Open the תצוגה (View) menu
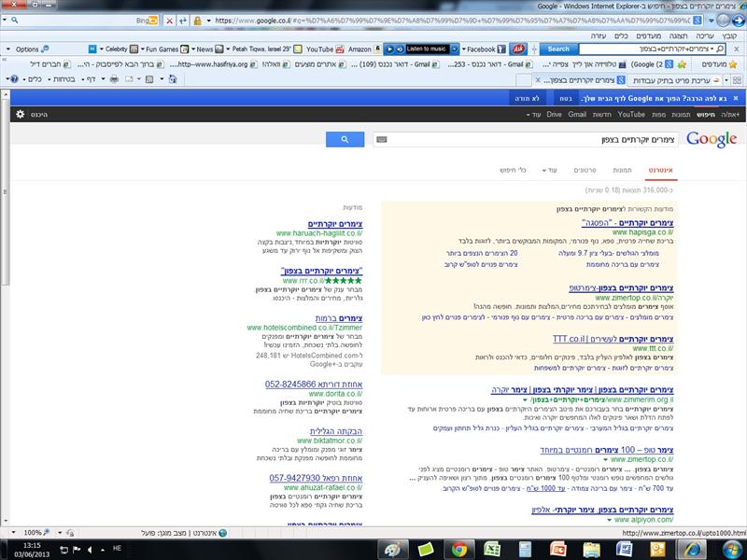 click(x=678, y=35)
